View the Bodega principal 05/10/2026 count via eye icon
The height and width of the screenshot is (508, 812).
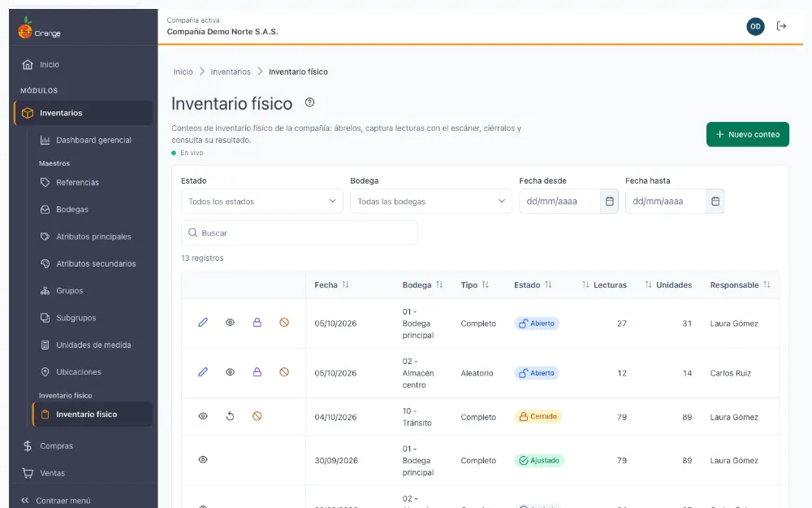click(230, 323)
